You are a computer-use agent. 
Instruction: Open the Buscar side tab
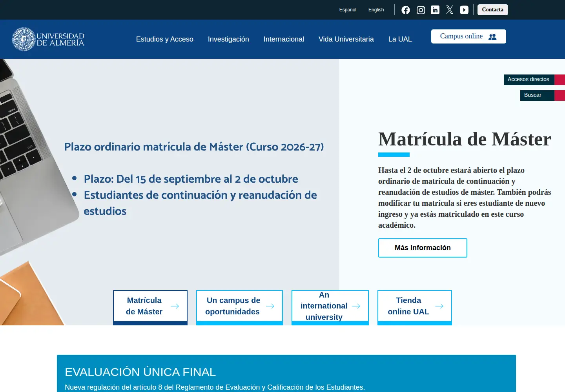(x=543, y=95)
